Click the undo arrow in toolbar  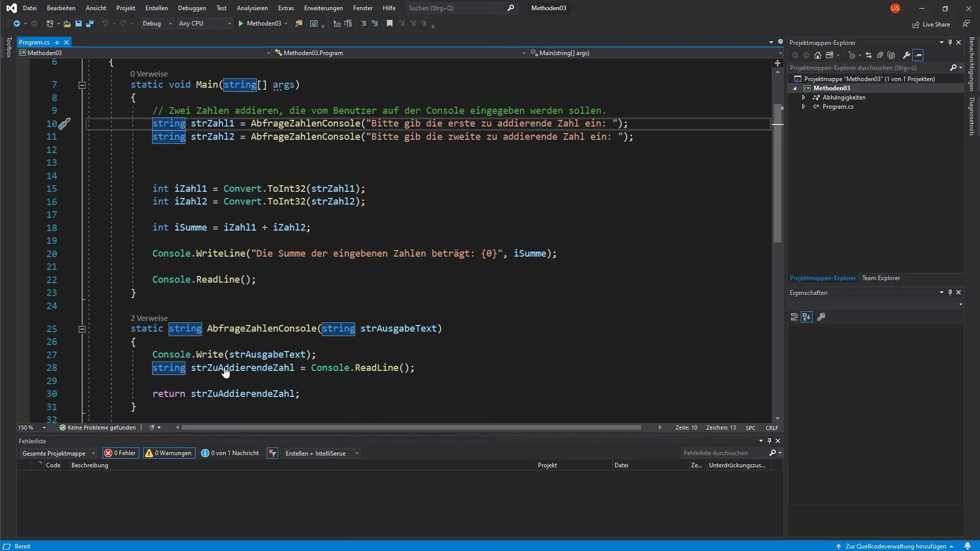tap(105, 23)
